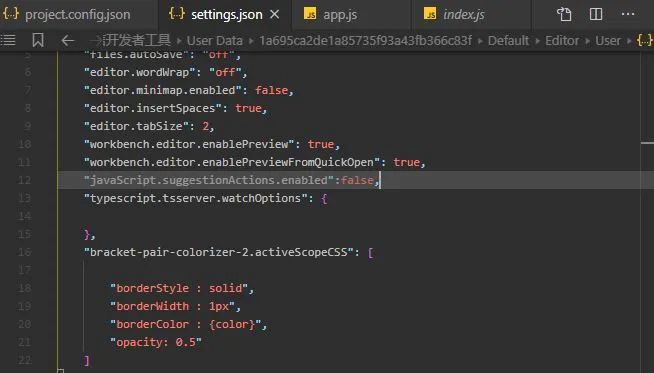Click the closing square bracket on line 22
This screenshot has height=373, width=654.
coord(87,360)
